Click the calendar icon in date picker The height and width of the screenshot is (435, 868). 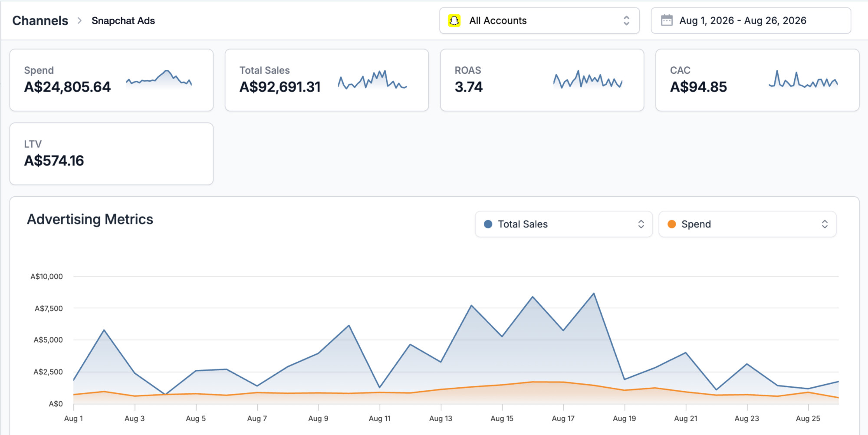[x=667, y=20]
